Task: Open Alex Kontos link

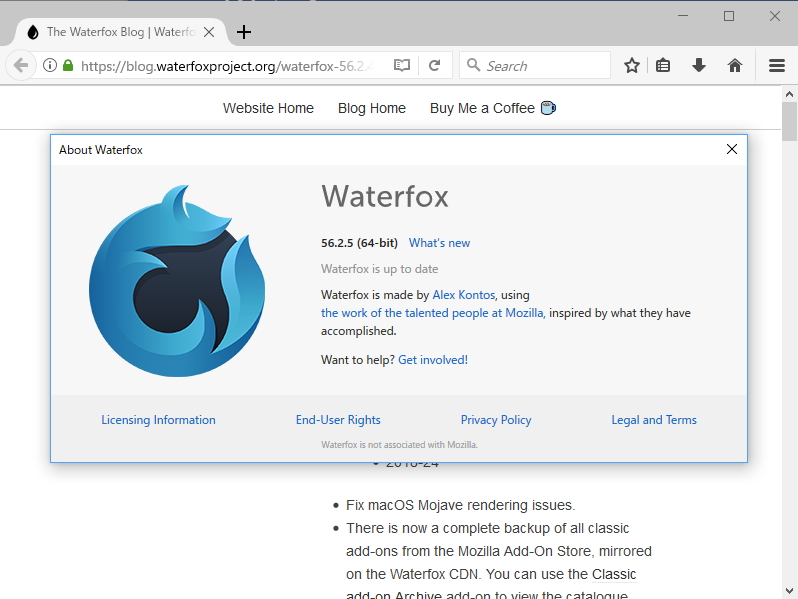Action: click(464, 295)
